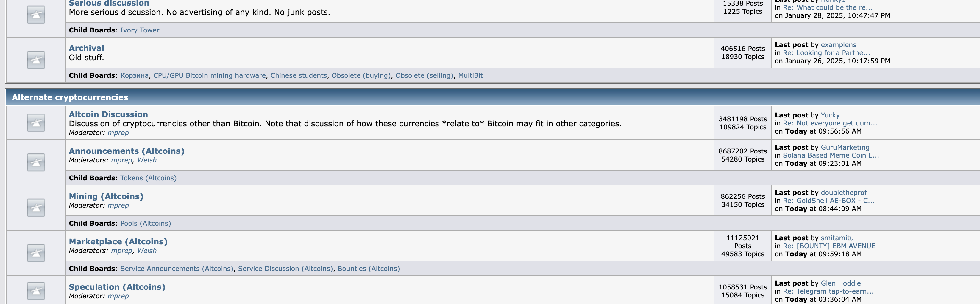
Task: Click the Alternate cryptocurrencies category header
Action: [x=70, y=97]
